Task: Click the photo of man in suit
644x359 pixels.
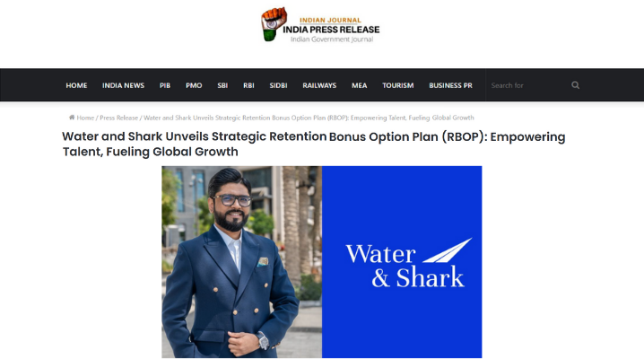Action: click(x=241, y=262)
